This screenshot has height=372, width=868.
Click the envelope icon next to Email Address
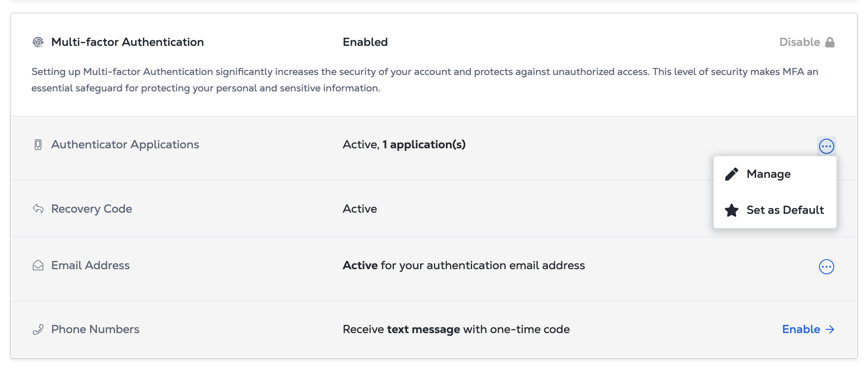coord(38,265)
